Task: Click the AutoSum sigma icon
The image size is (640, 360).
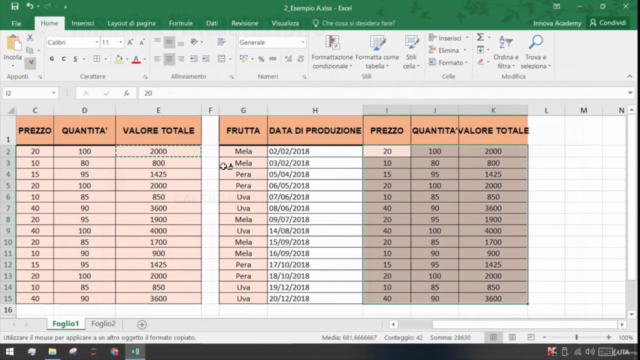Action: click(x=480, y=38)
